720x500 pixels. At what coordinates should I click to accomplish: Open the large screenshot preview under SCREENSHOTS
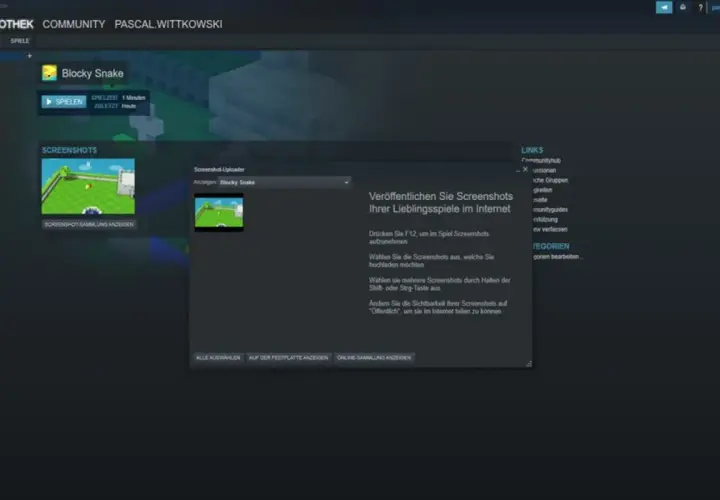(x=88, y=186)
